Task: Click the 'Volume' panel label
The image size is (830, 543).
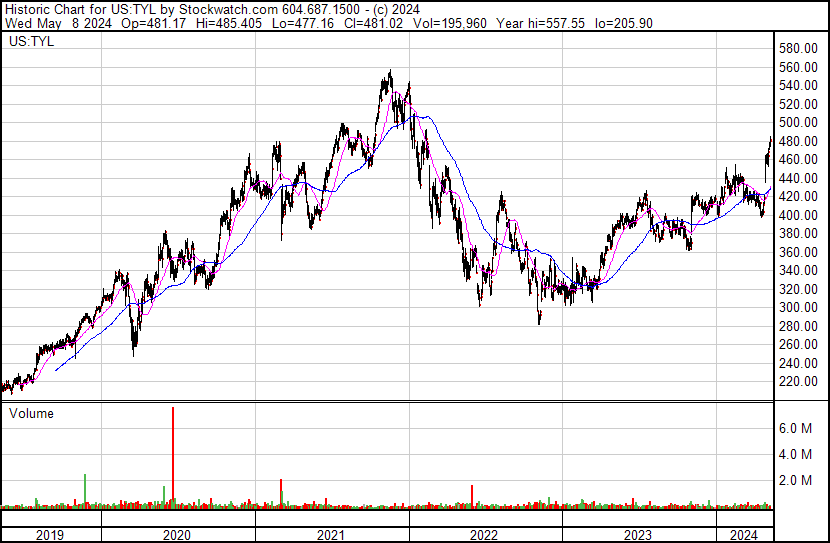Action: (x=31, y=413)
